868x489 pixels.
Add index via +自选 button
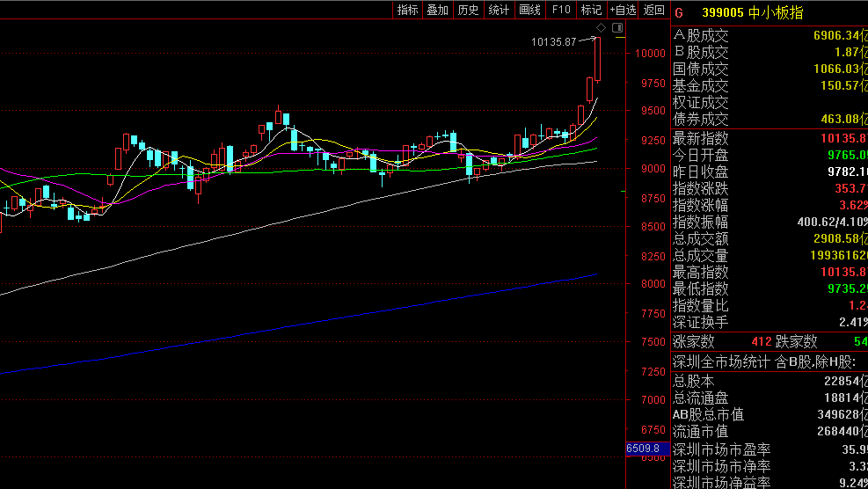[623, 10]
